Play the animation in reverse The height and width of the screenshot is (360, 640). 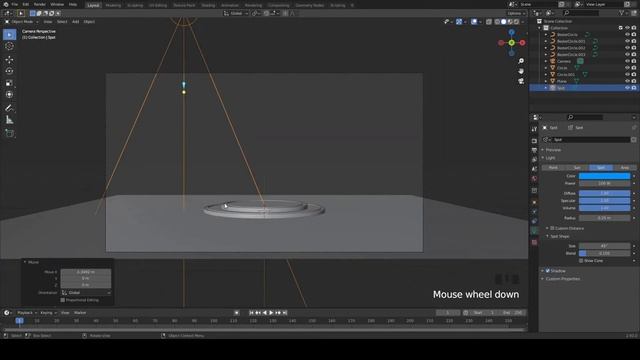[265, 313]
